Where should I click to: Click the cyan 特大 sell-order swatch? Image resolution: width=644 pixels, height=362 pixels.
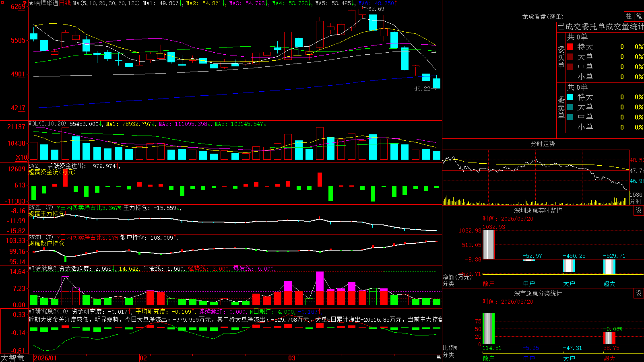(x=570, y=97)
